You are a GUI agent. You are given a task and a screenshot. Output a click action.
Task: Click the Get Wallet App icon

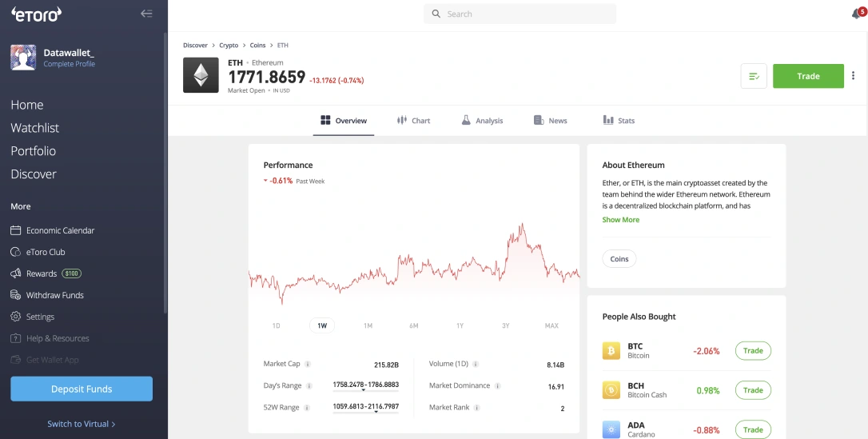[15, 360]
